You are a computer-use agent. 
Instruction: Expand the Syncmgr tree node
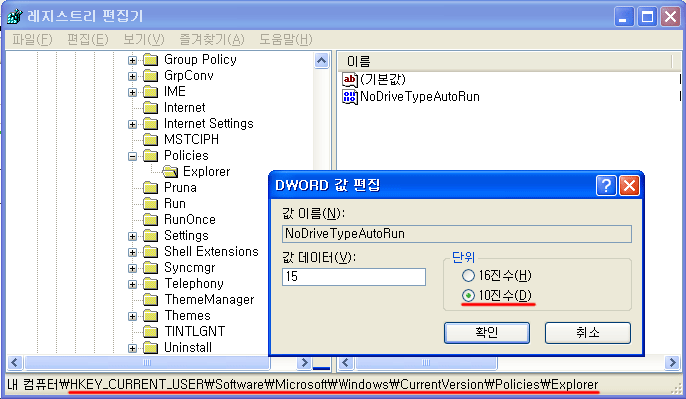(132, 268)
